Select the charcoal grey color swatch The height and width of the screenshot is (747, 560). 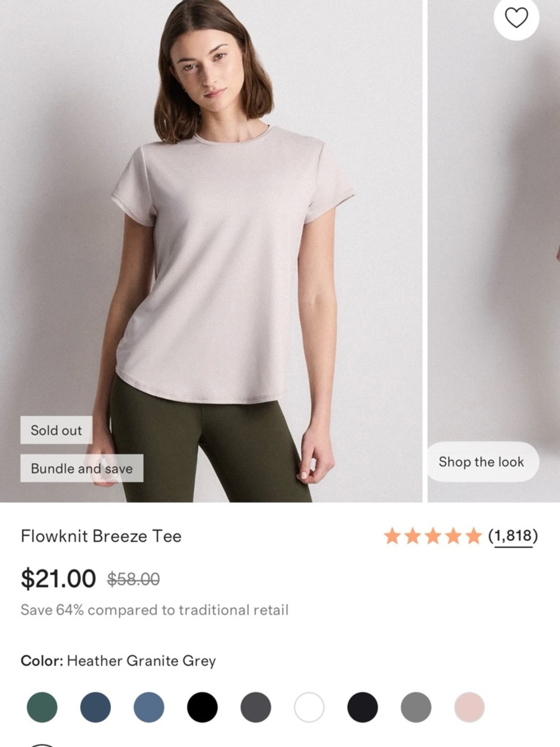[x=255, y=706]
